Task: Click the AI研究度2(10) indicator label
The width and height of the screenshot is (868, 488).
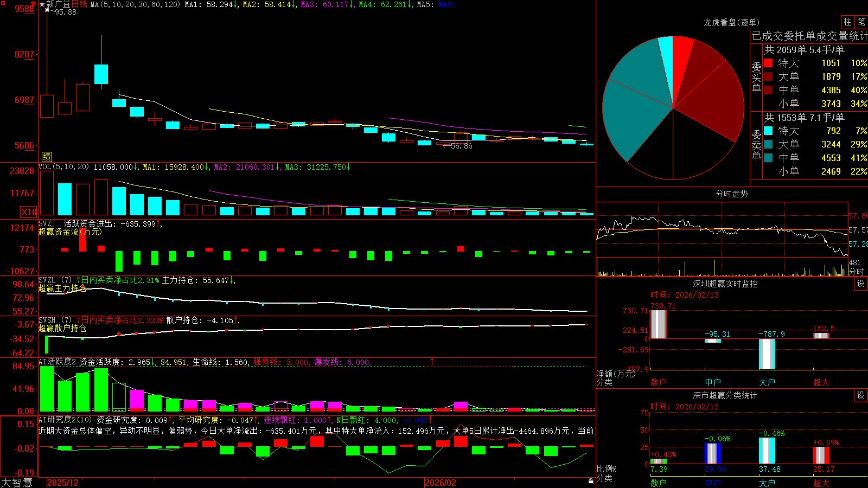Action: (65, 420)
